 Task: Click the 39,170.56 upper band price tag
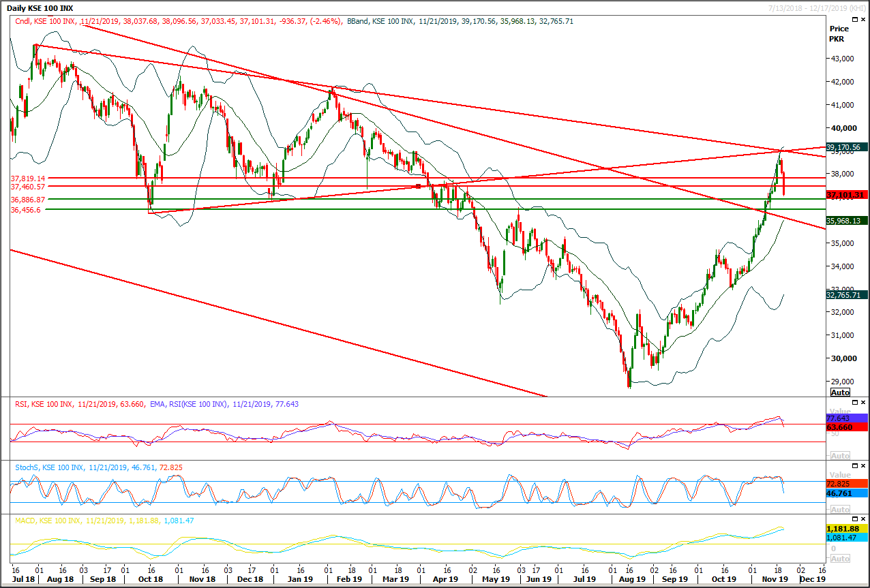pos(847,147)
